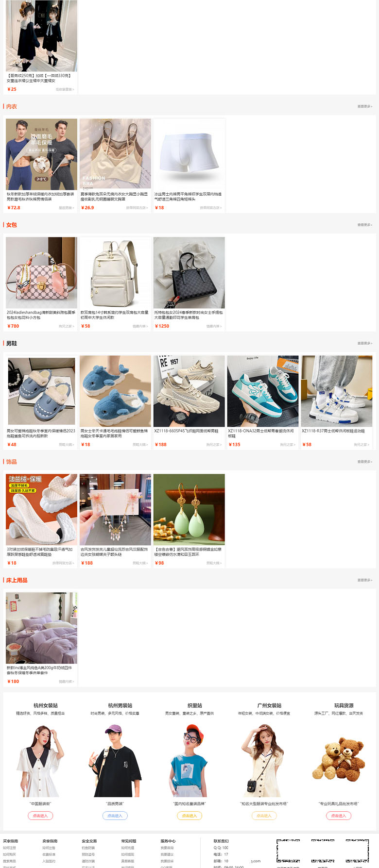Open the 如何注册 link in footer
Screen dimensions: 379x868
(9, 848)
